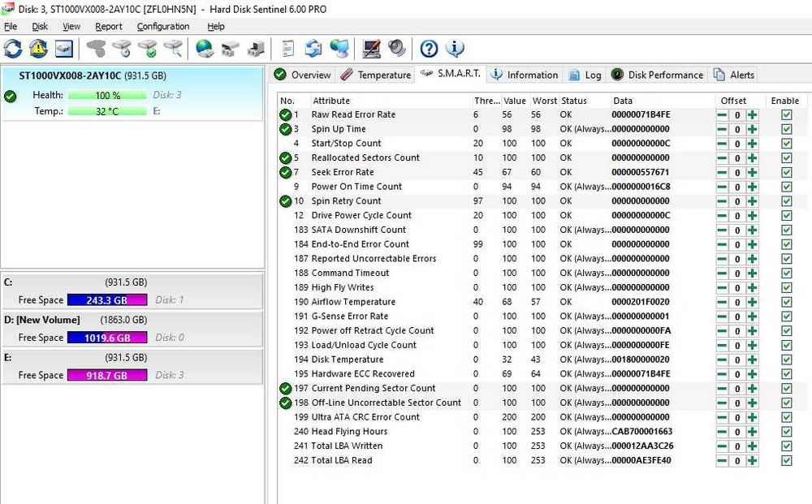Sort by the Attribute column header
812x504 pixels.
(x=331, y=101)
